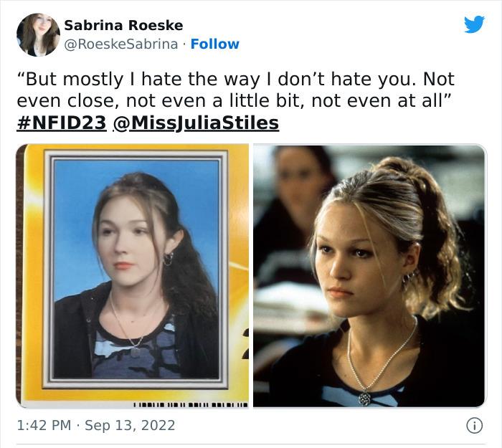This screenshot has height=448, width=502.
Task: Click the Twitter bird logo icon
Action: [475, 24]
